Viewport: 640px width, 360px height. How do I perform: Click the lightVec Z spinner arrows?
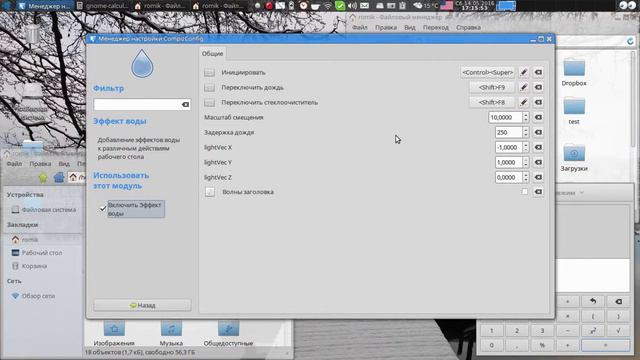(526, 177)
